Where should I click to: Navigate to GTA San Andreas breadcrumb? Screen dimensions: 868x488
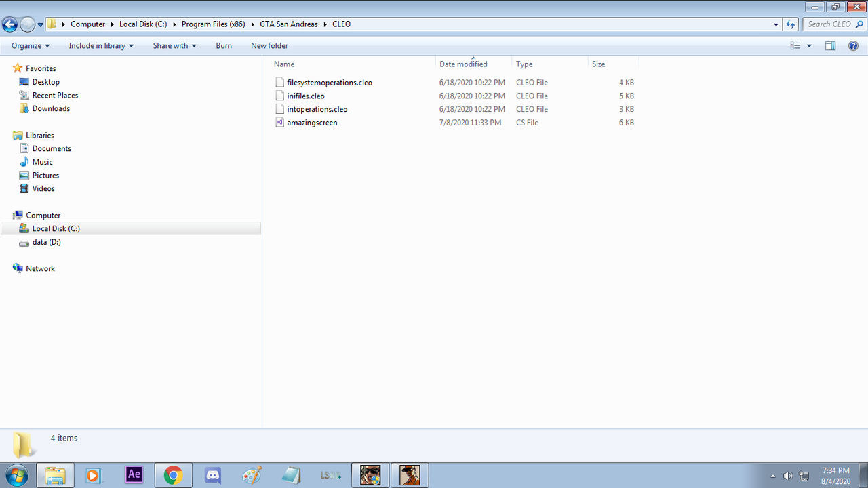289,24
